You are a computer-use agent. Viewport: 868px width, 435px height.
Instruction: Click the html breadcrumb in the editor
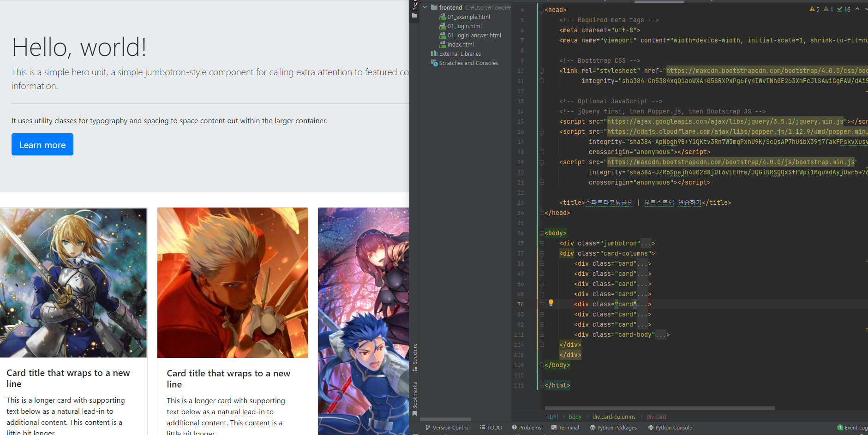[x=552, y=417]
